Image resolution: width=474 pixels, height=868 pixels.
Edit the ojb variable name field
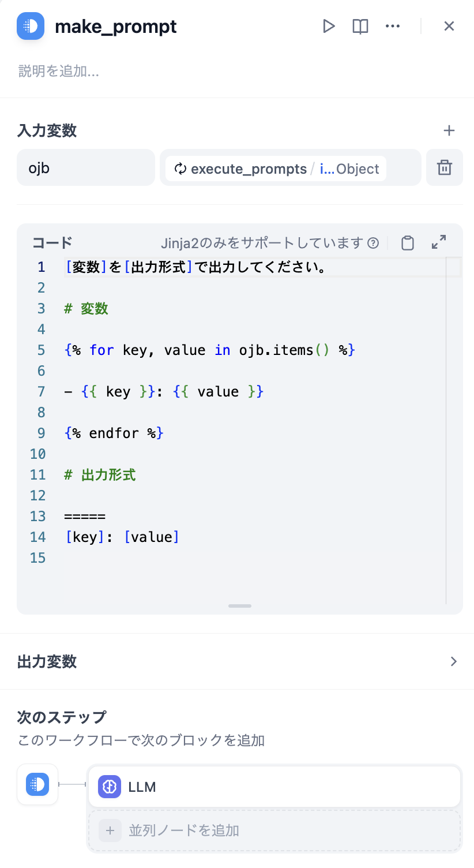point(85,168)
